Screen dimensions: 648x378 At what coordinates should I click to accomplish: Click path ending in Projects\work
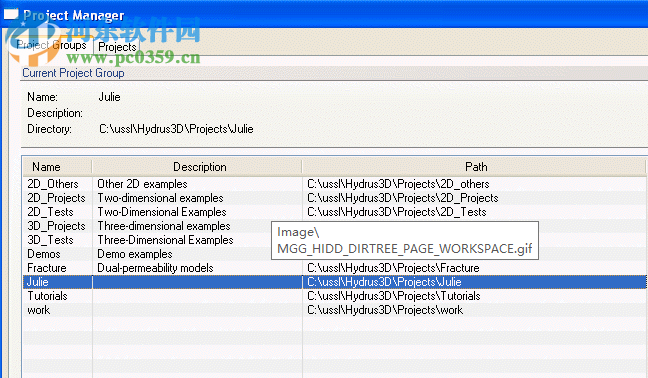tap(385, 310)
